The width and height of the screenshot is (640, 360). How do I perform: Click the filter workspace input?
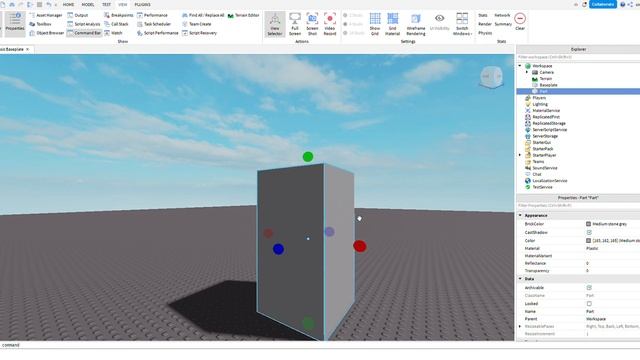click(x=578, y=57)
